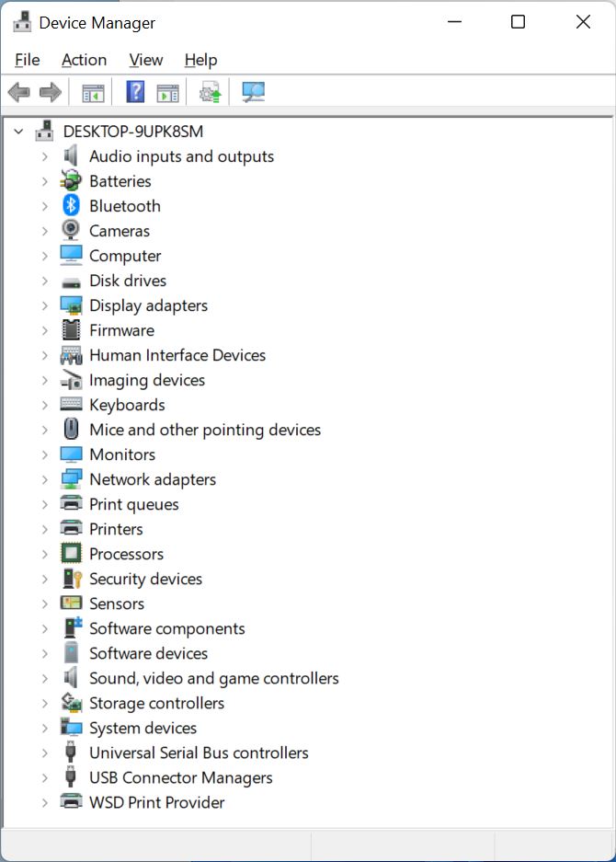Viewport: 616px width, 862px height.
Task: Click Scan for hardware changes toolbar icon
Action: click(254, 92)
